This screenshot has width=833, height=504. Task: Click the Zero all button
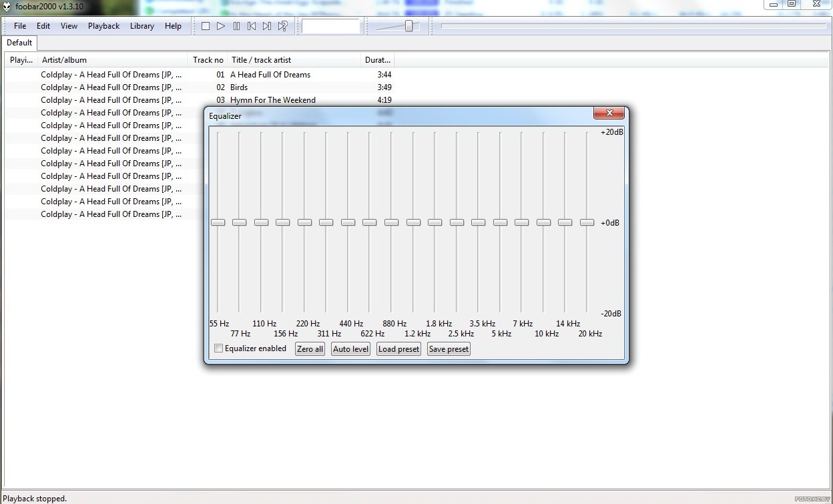(310, 349)
